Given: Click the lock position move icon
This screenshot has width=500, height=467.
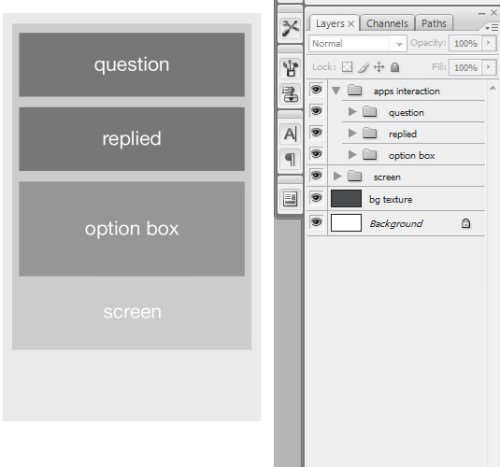Looking at the screenshot, I should pyautogui.click(x=379, y=67).
